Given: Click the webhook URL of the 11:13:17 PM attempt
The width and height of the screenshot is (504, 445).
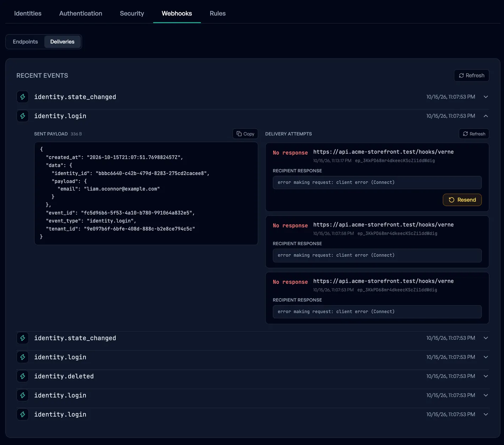Looking at the screenshot, I should [383, 152].
